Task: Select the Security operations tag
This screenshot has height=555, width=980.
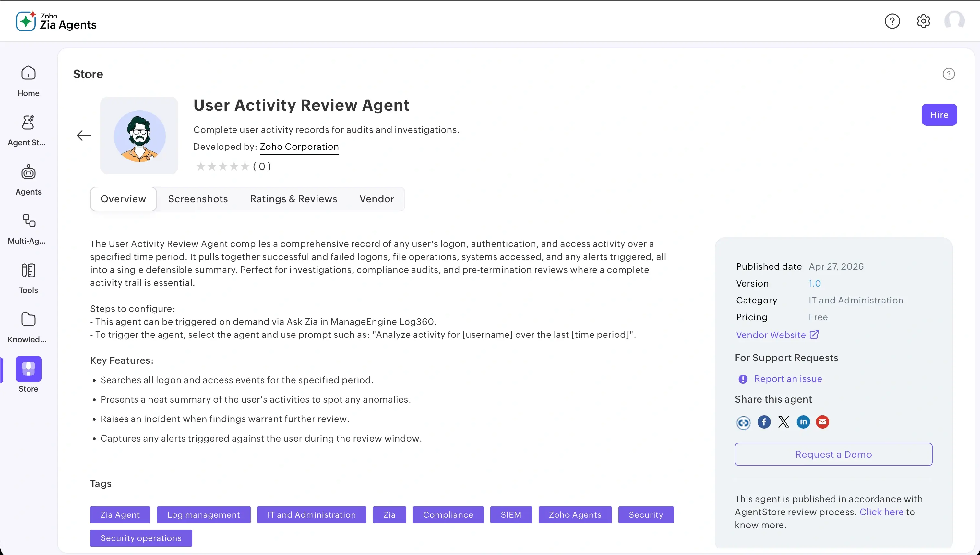Action: (141, 538)
